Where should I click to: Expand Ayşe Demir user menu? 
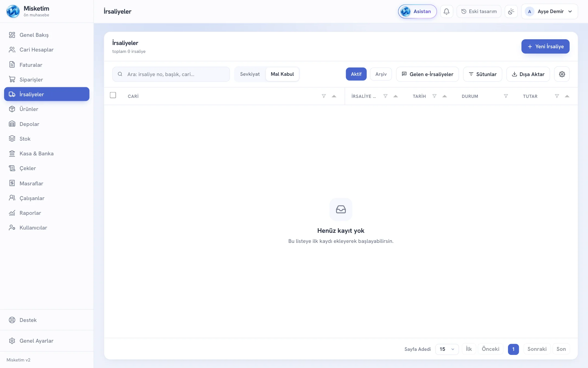[549, 11]
